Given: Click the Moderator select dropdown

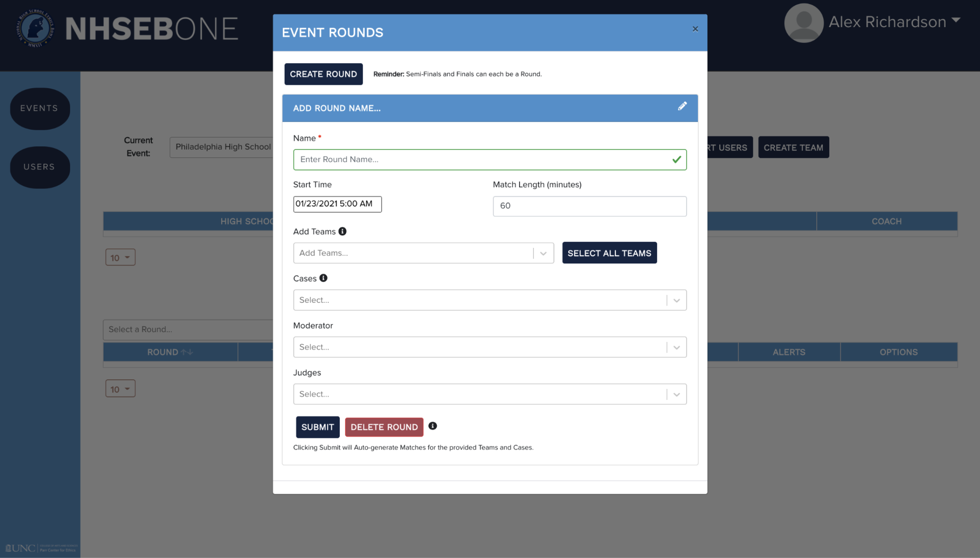Looking at the screenshot, I should pyautogui.click(x=489, y=347).
